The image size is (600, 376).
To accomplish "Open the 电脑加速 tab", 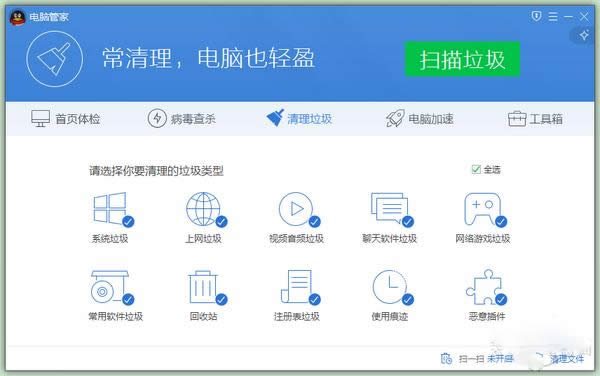I will click(419, 119).
